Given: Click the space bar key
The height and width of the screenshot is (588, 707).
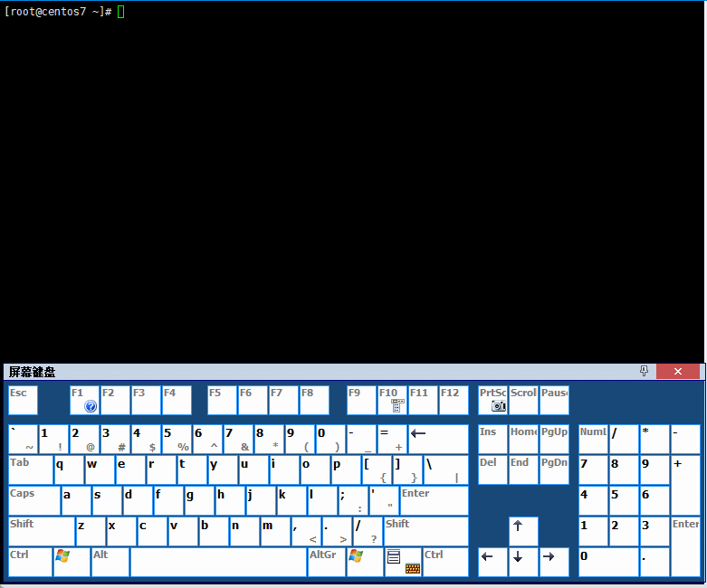Looking at the screenshot, I should tap(218, 562).
